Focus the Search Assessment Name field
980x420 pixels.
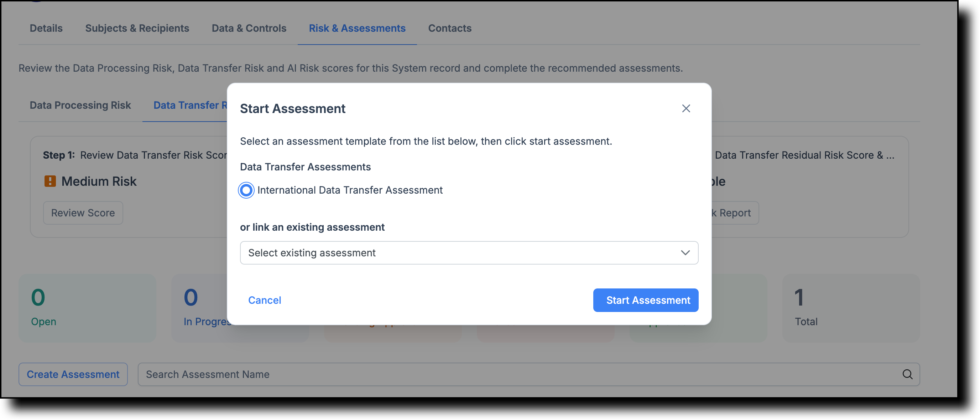click(529, 374)
